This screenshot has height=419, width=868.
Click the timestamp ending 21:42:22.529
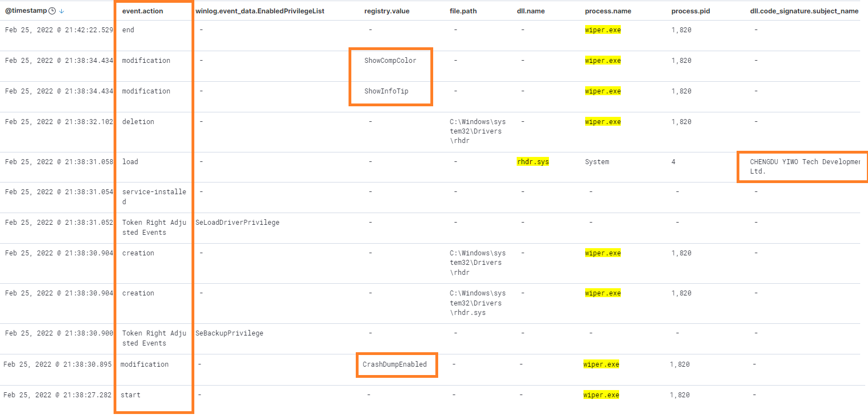(x=59, y=30)
